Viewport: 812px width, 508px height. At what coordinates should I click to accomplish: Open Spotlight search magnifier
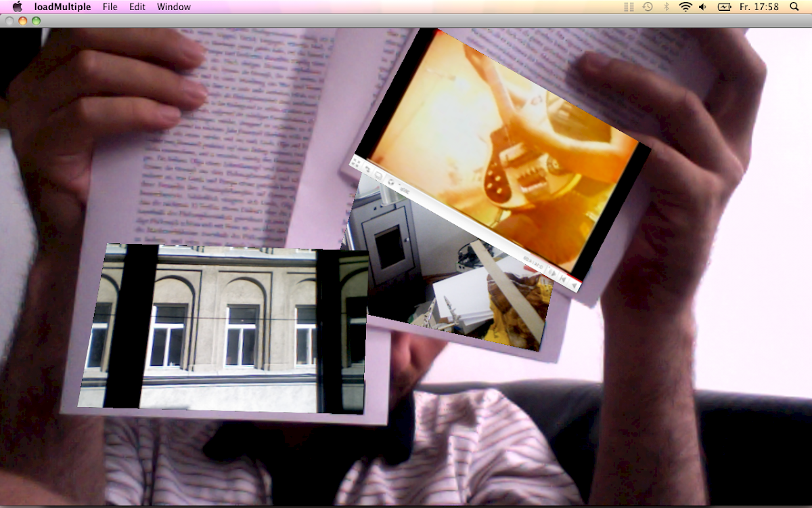(x=794, y=7)
